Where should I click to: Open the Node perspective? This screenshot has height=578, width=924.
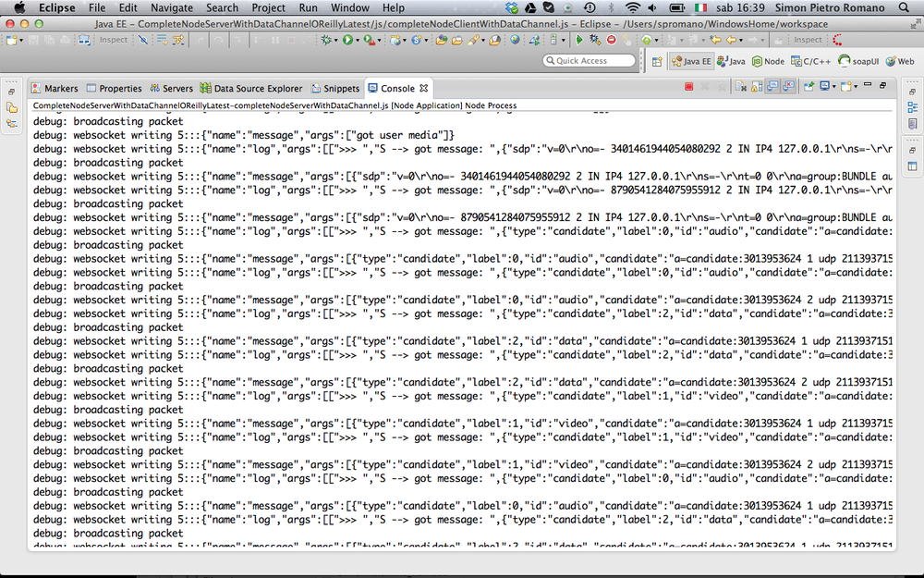[x=768, y=61]
